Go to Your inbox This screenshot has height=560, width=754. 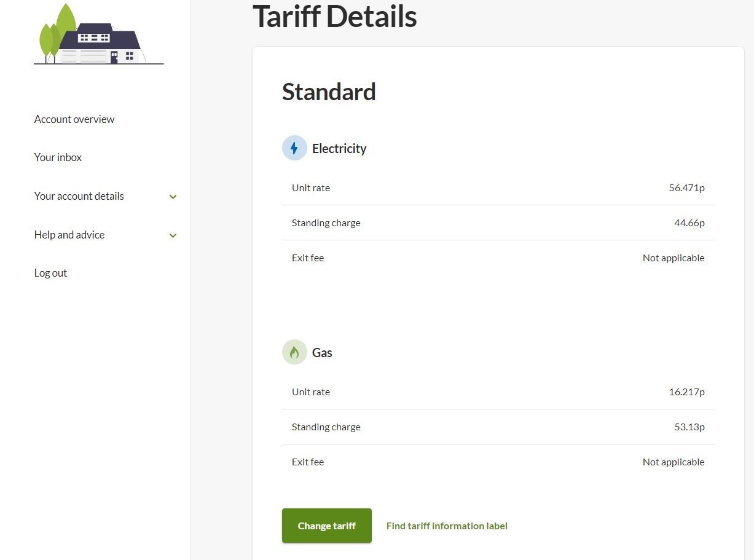[x=58, y=157]
